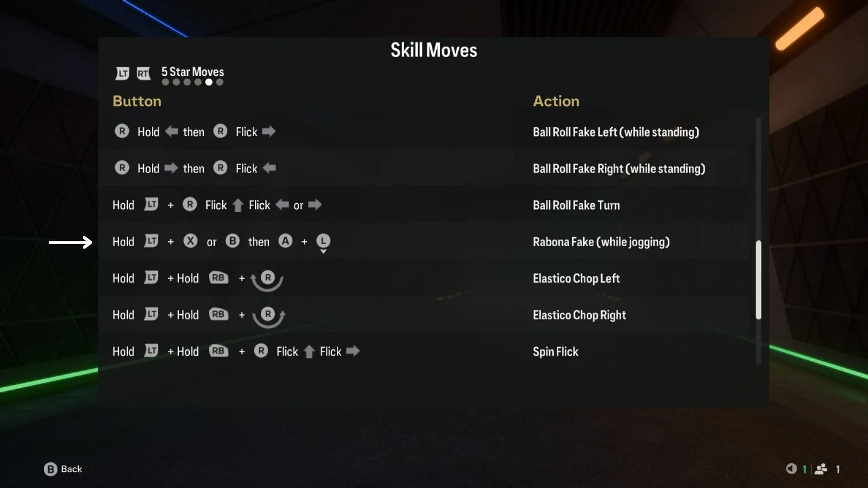
Task: Click the B button icon for Rabona Fake
Action: point(232,241)
